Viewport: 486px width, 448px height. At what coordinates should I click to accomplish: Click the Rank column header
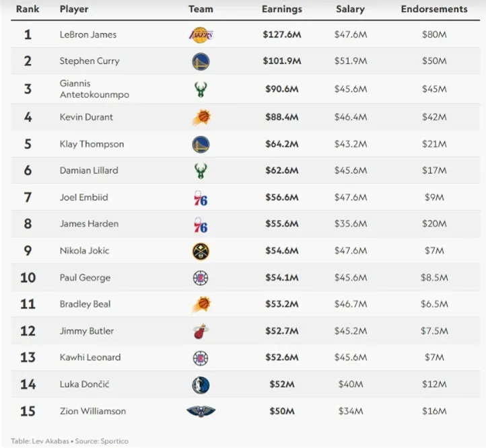pos(28,9)
